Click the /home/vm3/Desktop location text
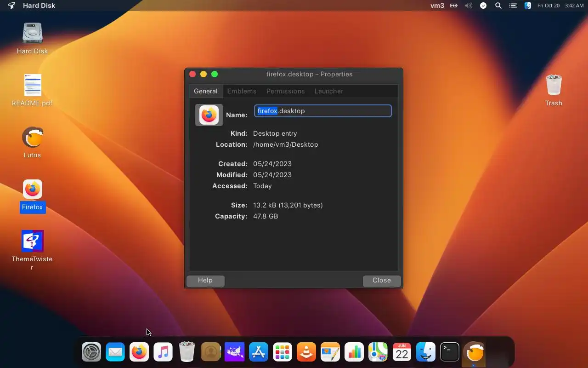 pyautogui.click(x=285, y=144)
